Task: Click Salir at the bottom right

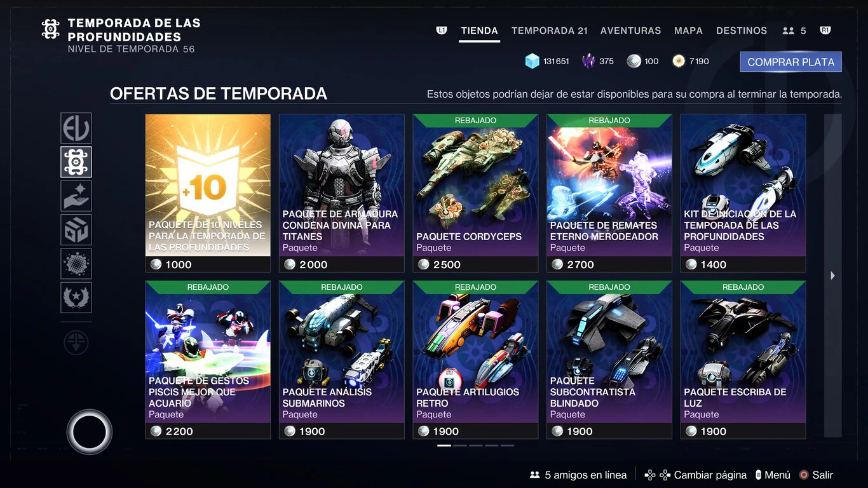Action: point(816,475)
